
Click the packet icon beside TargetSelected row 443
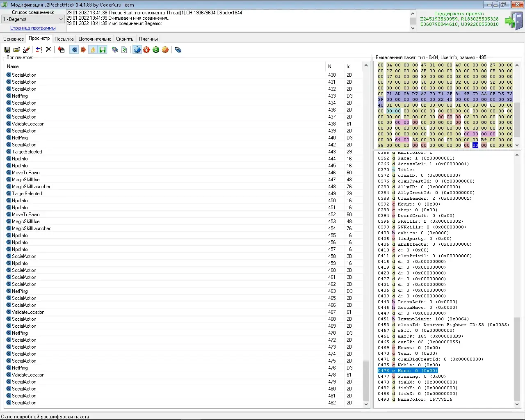point(9,152)
